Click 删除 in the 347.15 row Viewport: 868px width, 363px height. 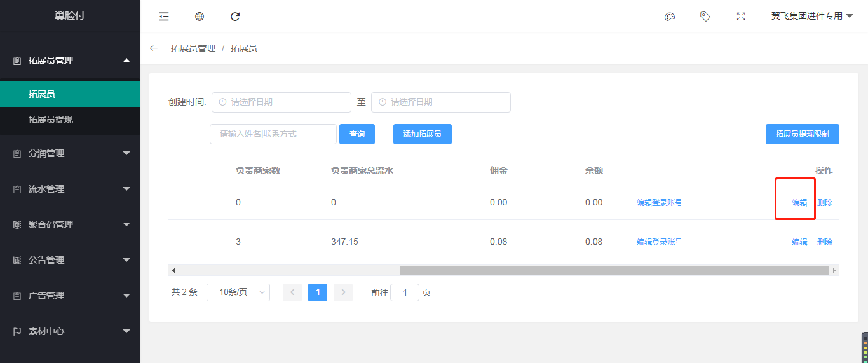[825, 242]
